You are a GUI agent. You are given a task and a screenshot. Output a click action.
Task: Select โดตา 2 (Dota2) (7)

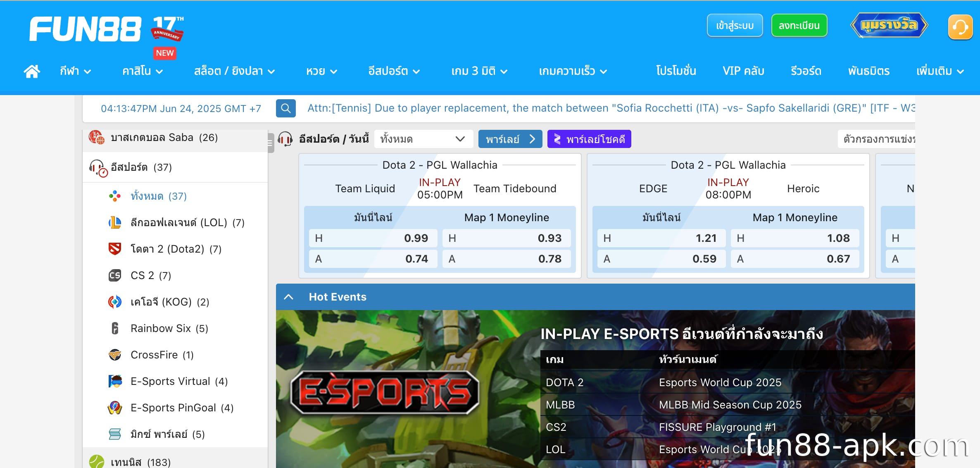pos(175,249)
